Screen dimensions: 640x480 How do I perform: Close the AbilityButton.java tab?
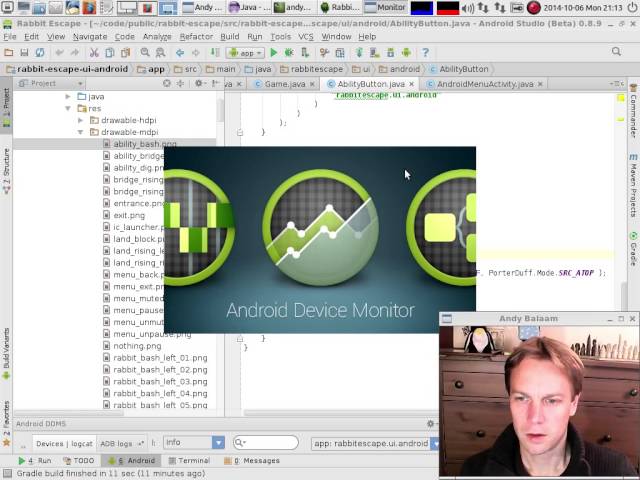(x=411, y=84)
